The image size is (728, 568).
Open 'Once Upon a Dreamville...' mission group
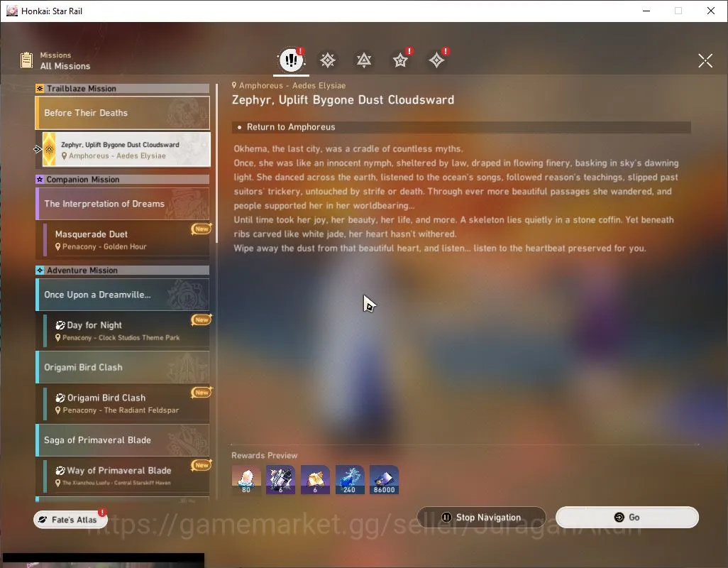coord(123,295)
